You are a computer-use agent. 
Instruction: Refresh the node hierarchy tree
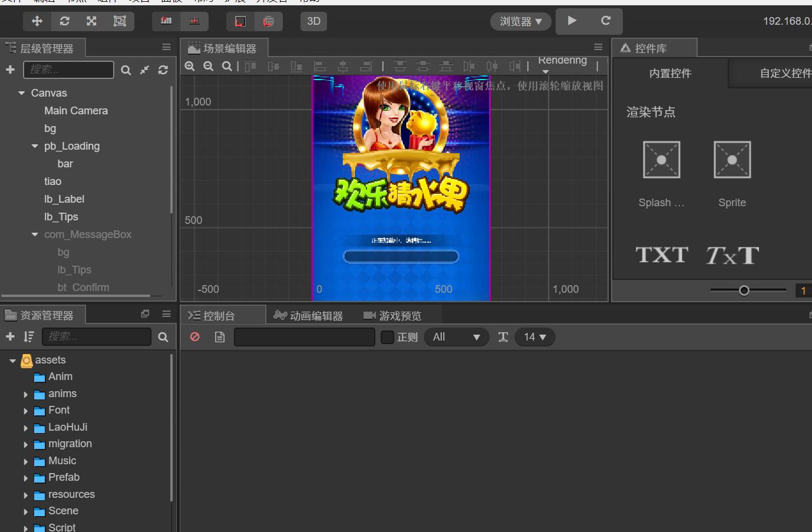[163, 70]
